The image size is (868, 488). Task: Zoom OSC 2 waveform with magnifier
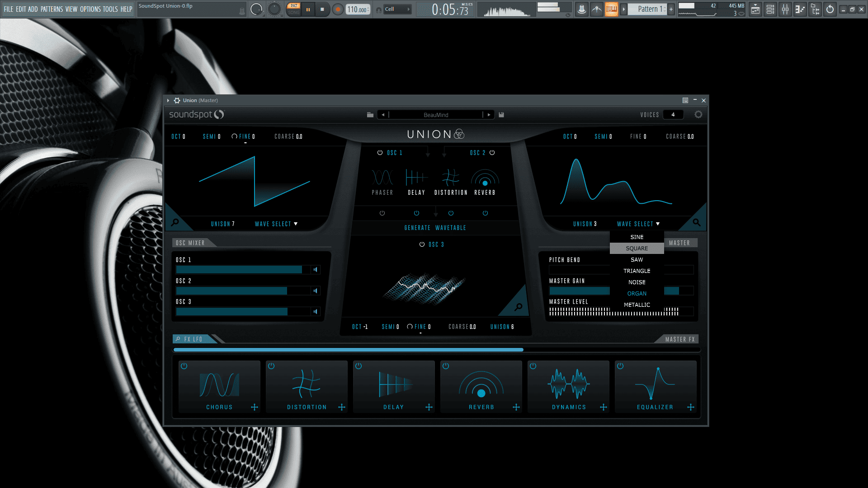click(x=696, y=222)
